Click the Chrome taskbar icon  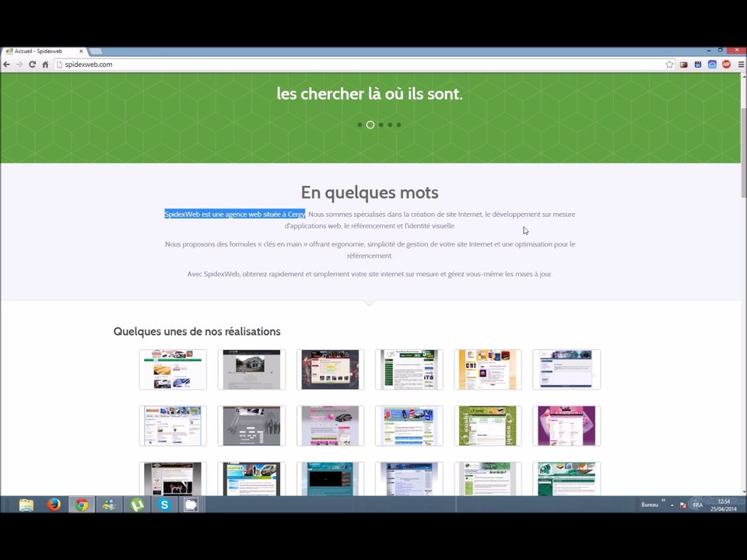click(x=82, y=505)
